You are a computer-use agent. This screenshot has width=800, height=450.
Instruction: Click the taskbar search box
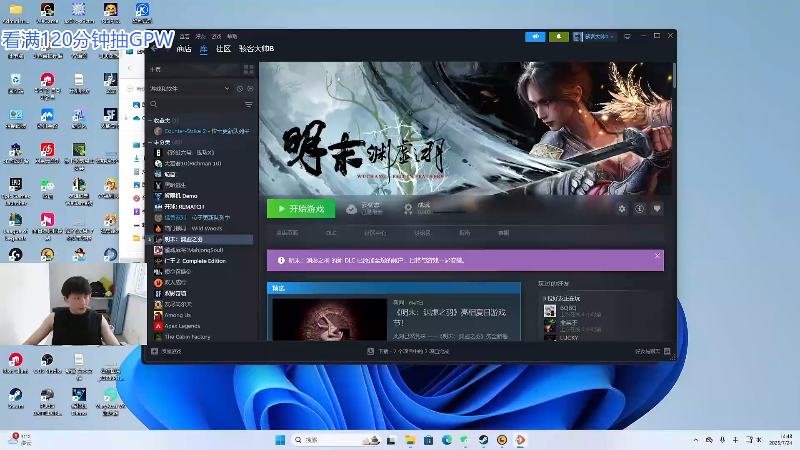coord(337,440)
